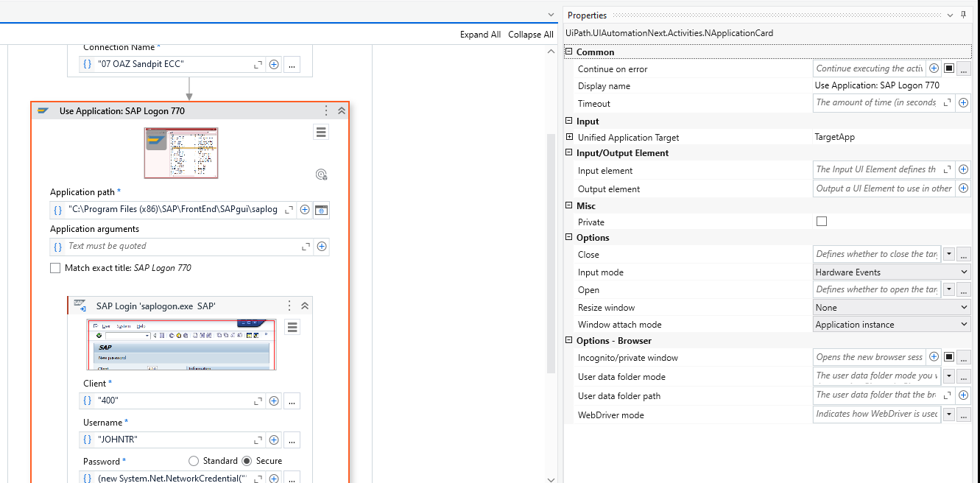980x483 pixels.
Task: Select Secure password radio button
Action: pos(247,461)
